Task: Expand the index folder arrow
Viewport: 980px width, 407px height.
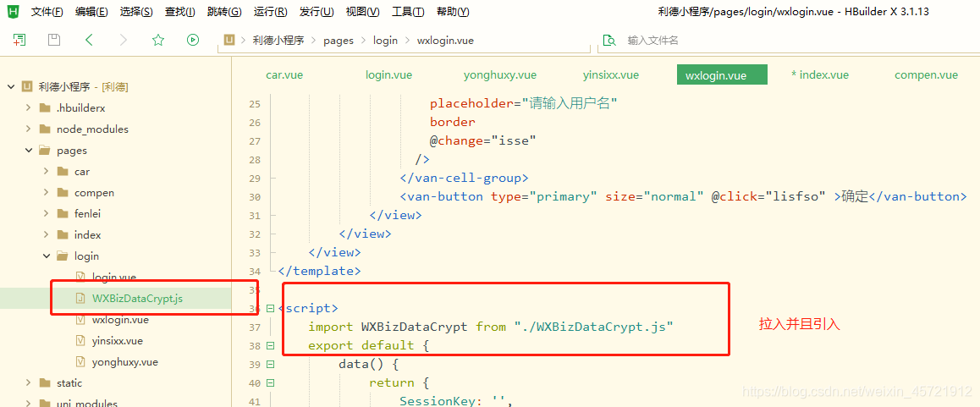Action: click(46, 235)
